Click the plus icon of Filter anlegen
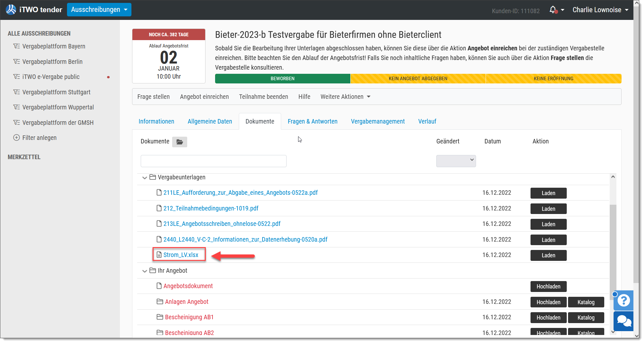 point(16,138)
